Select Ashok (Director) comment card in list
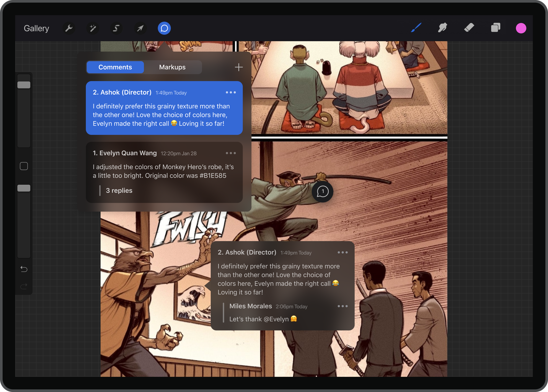This screenshot has width=548, height=392. [164, 108]
